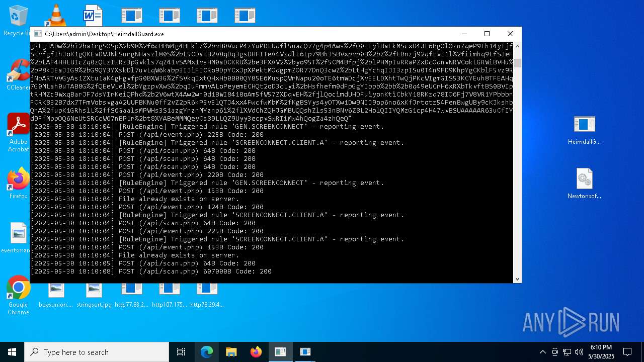
Task: Open Firefox from the taskbar
Action: (x=256, y=352)
